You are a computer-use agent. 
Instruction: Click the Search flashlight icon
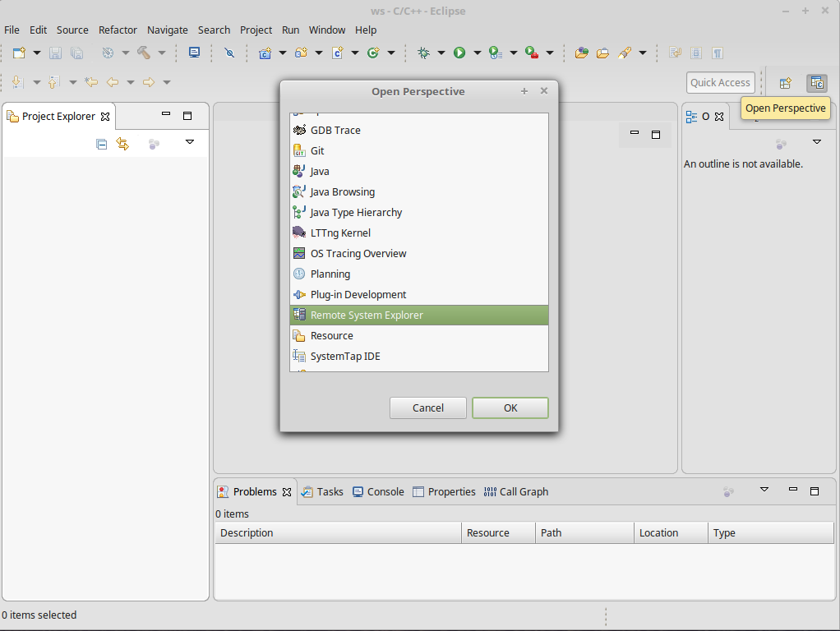(624, 53)
